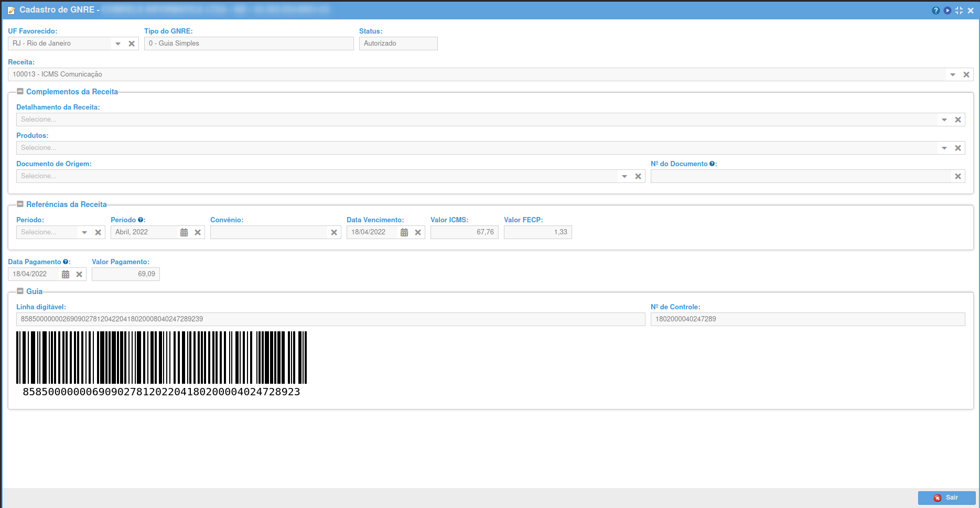Image resolution: width=980 pixels, height=508 pixels.
Task: Clear the Data Pagamento date
Action: tap(79, 274)
